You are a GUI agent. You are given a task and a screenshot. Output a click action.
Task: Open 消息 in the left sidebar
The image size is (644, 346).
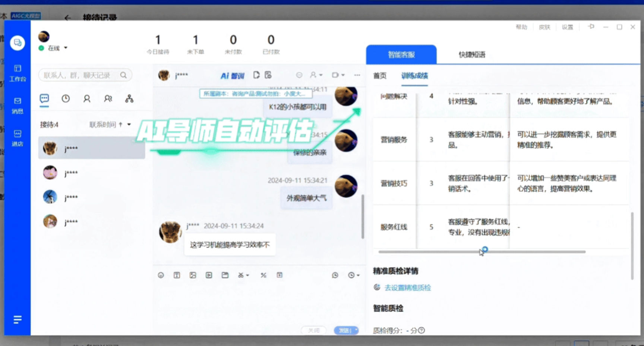18,106
